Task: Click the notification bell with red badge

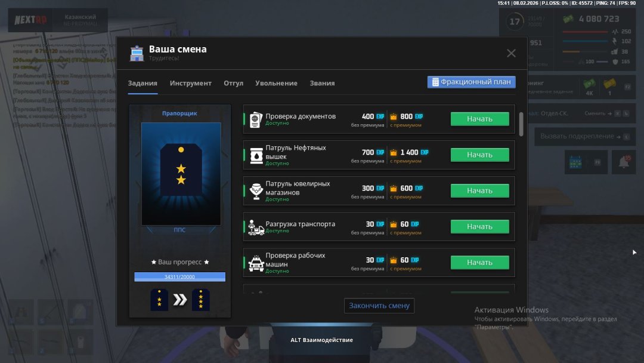Action: (624, 162)
